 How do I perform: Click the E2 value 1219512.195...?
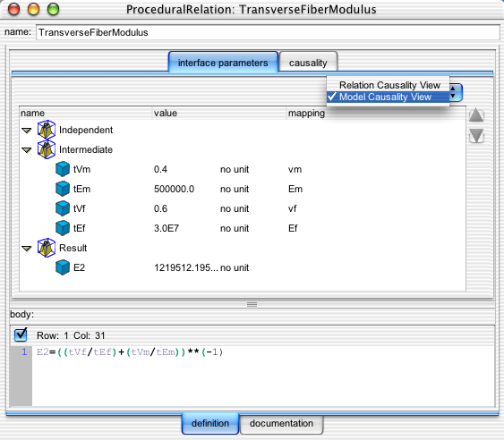tap(186, 267)
